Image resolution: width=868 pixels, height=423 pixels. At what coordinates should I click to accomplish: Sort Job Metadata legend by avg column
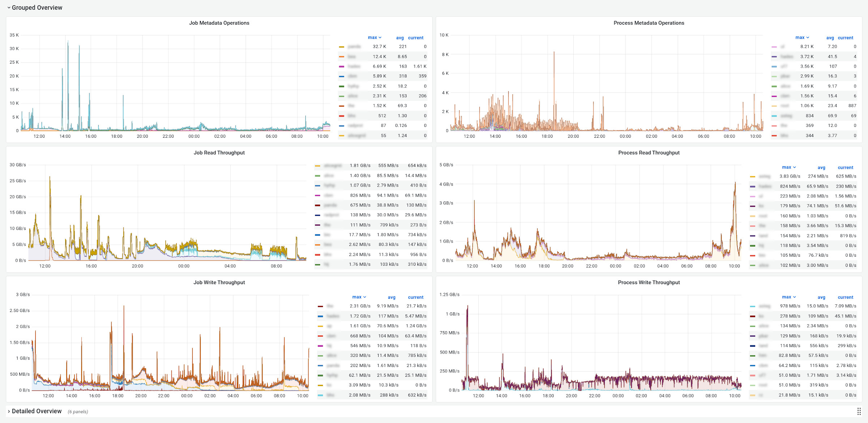pyautogui.click(x=400, y=38)
